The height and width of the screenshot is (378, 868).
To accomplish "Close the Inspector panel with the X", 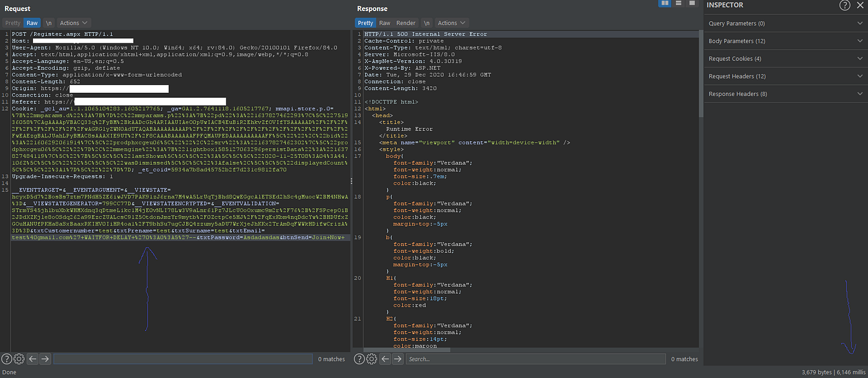I will tap(859, 6).
